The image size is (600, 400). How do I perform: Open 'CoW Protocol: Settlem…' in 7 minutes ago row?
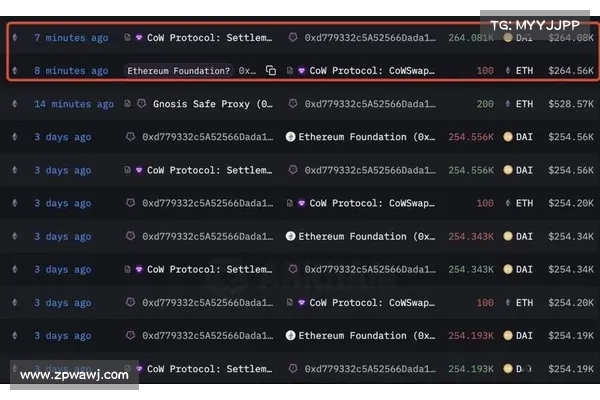(210, 38)
